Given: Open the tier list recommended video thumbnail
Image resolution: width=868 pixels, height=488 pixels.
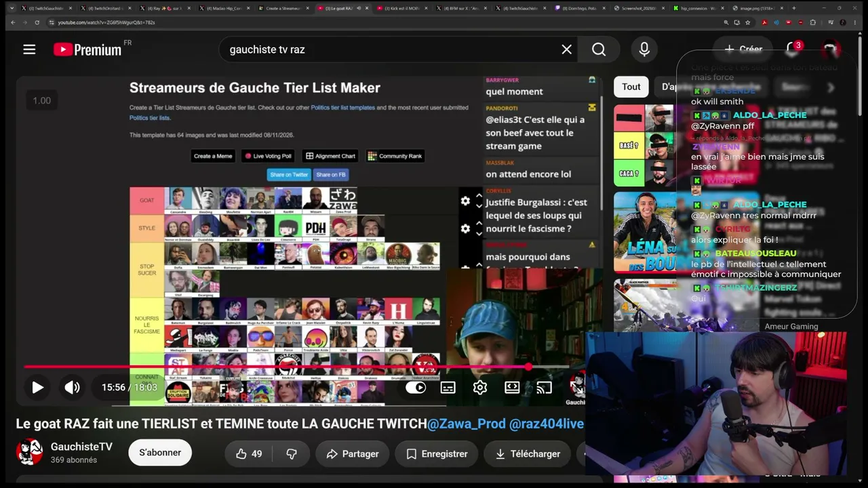Looking at the screenshot, I should [x=646, y=146].
